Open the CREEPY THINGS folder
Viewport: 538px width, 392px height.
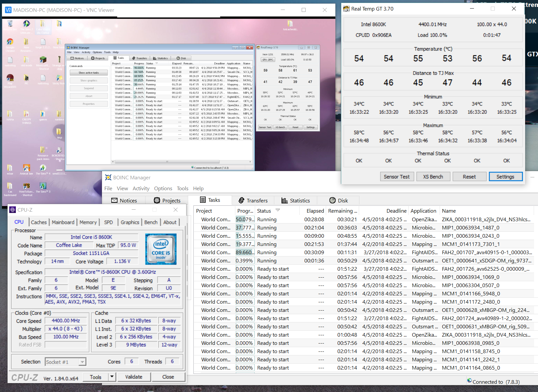pos(26,114)
